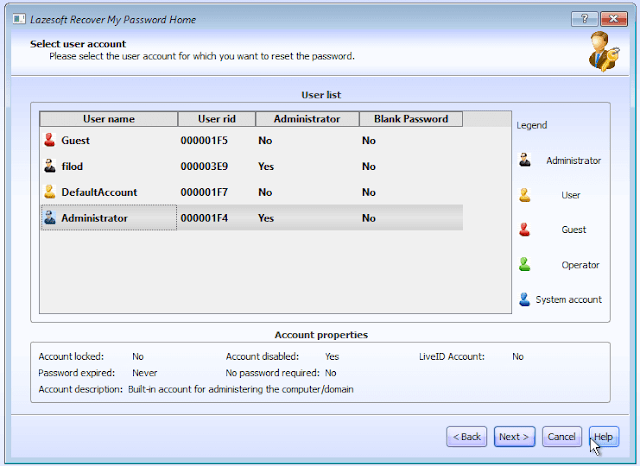The height and width of the screenshot is (466, 640).
Task: Click the Account properties heading
Action: pyautogui.click(x=321, y=335)
